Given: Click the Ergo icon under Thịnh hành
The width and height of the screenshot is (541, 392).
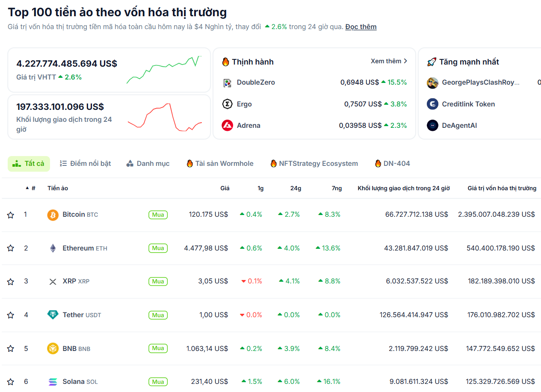Looking at the screenshot, I should [x=226, y=103].
